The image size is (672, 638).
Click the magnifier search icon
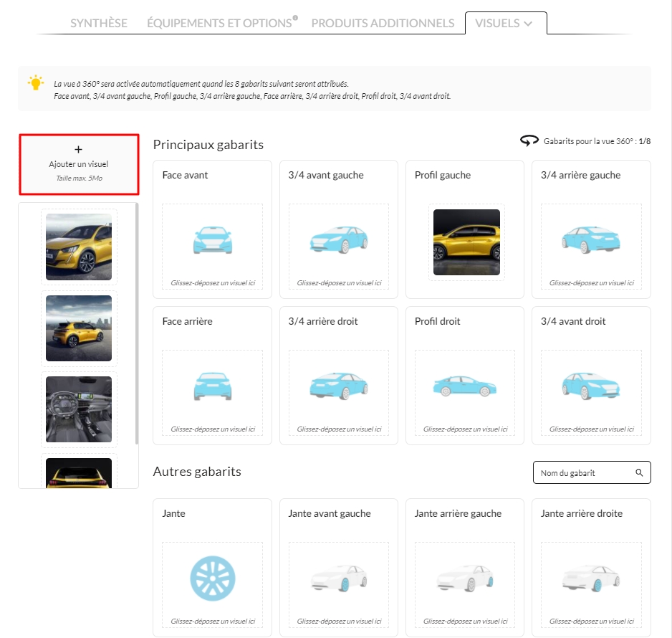pos(639,472)
